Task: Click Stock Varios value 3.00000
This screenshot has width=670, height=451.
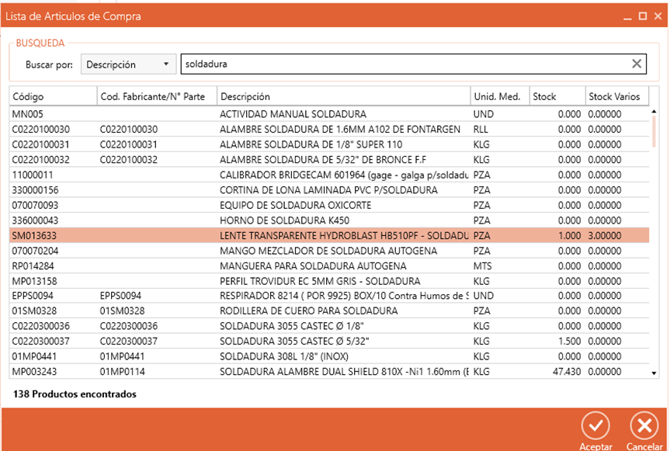Action: click(605, 236)
